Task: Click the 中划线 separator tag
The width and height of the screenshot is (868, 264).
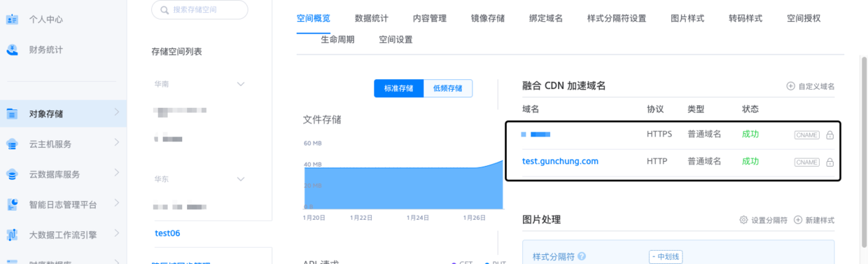Action: click(665, 257)
